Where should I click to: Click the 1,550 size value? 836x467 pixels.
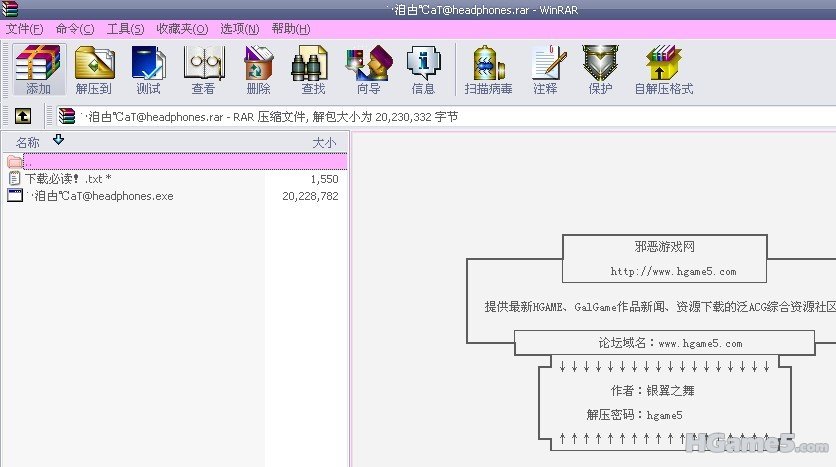tap(324, 179)
